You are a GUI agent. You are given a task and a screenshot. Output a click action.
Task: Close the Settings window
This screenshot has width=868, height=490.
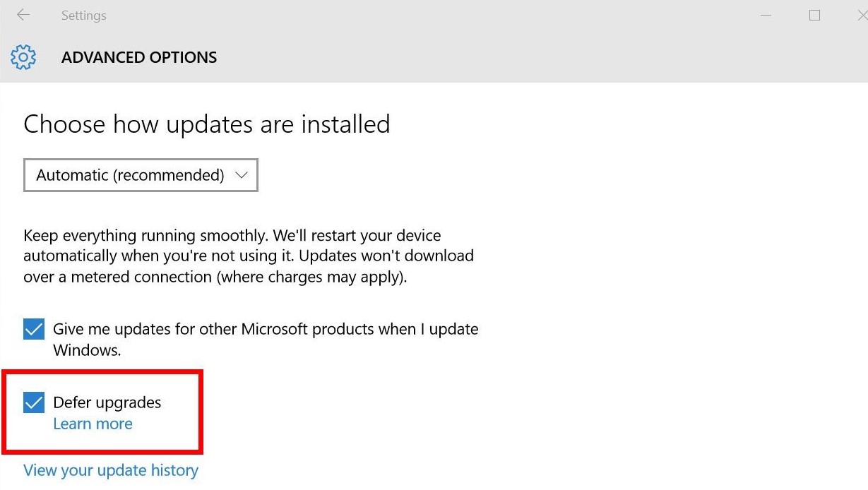861,15
